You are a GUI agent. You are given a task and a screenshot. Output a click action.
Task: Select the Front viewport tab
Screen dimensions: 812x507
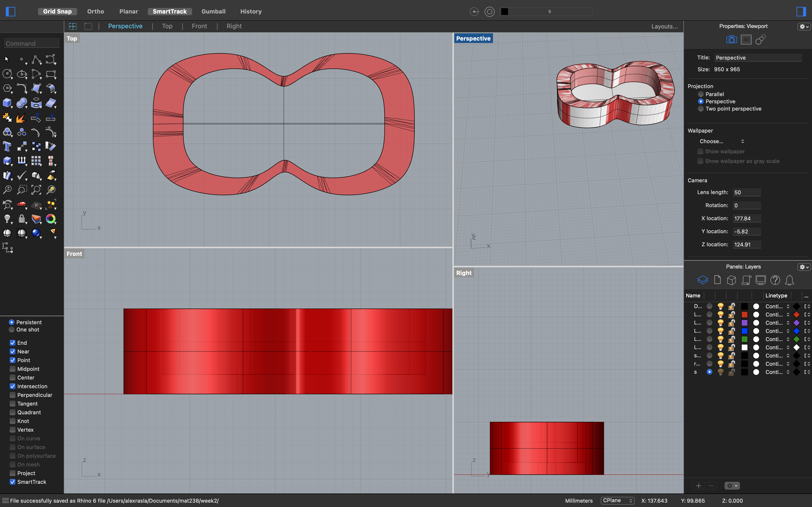(x=199, y=26)
